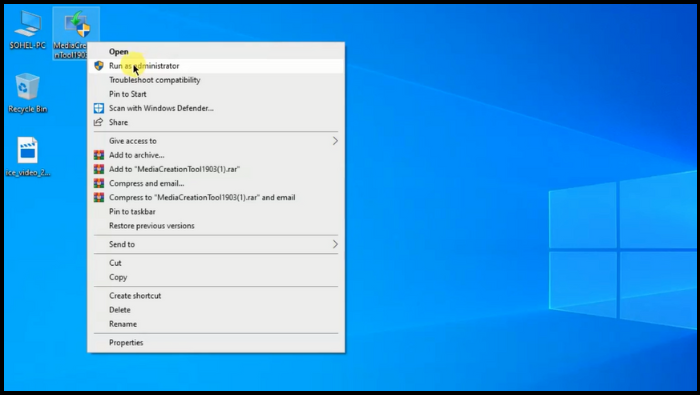Click WinRAR icon beside Add to MediaCreationTool1903(1).rar
This screenshot has width=700, height=395.
click(99, 169)
